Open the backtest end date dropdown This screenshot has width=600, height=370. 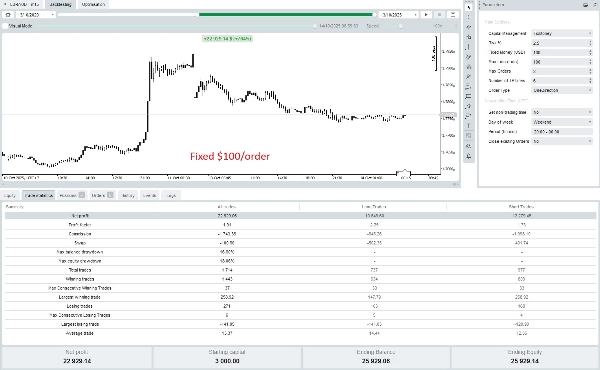[399, 15]
